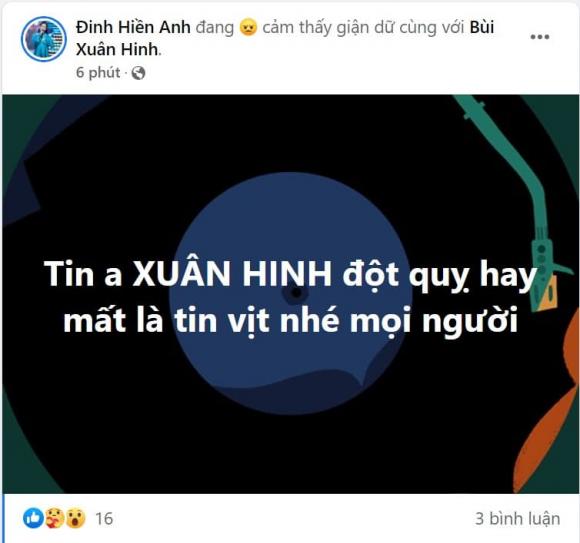
Task: Click the uppercase "XUÂN HINH" text in image
Action: [x=232, y=274]
